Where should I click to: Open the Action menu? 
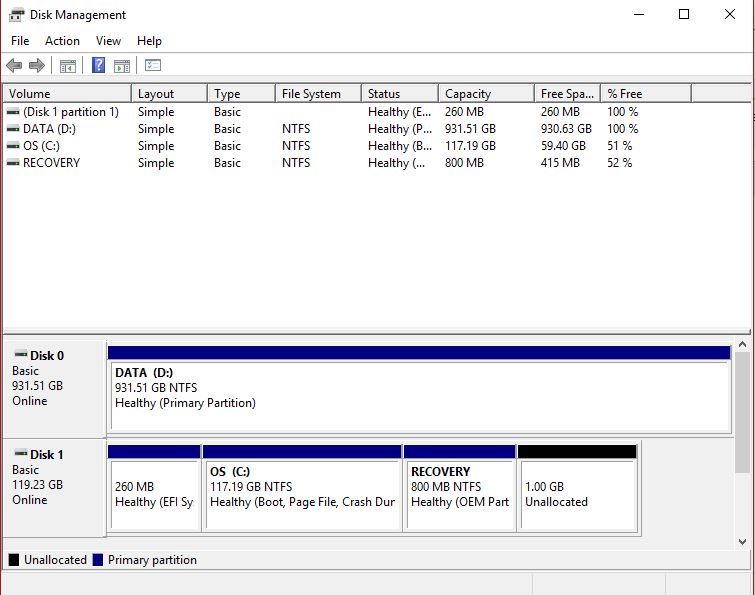coord(62,41)
